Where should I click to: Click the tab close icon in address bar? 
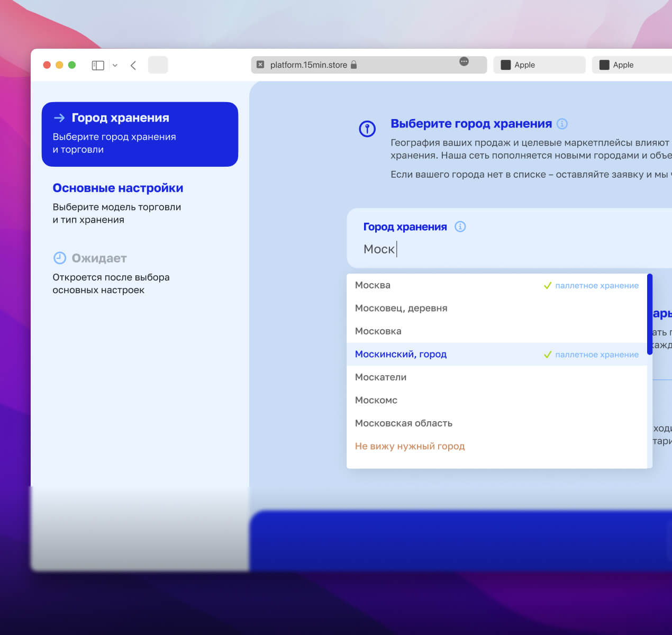point(260,65)
